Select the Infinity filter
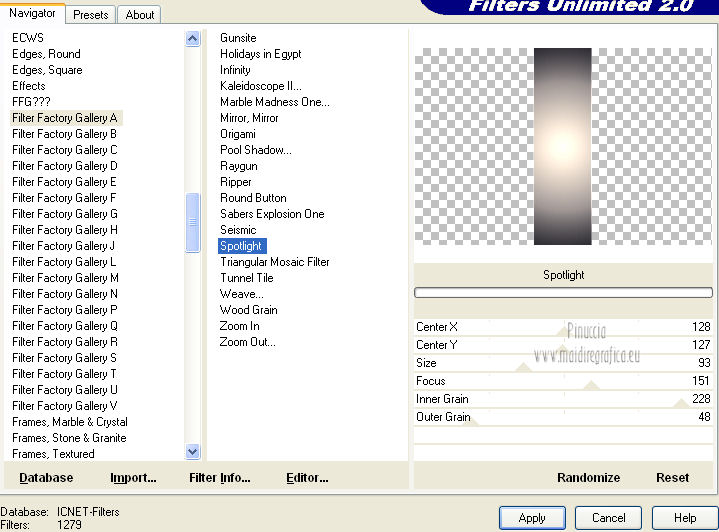 pyautogui.click(x=235, y=70)
